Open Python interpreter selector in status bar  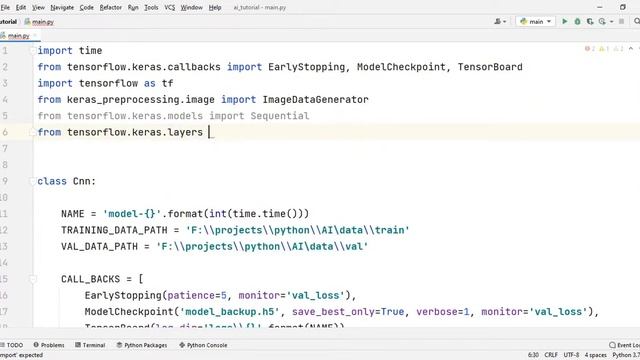click(x=626, y=355)
